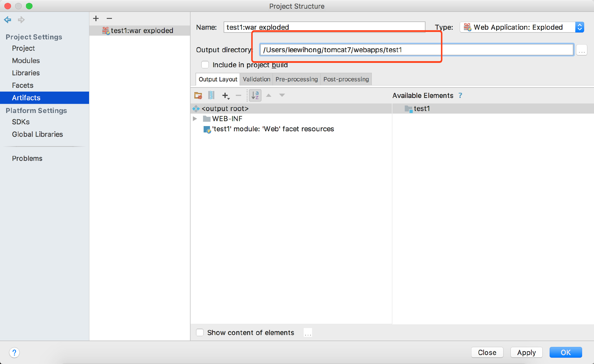Viewport: 594px width, 364px height.
Task: Open the Post-processing tab
Action: [346, 79]
